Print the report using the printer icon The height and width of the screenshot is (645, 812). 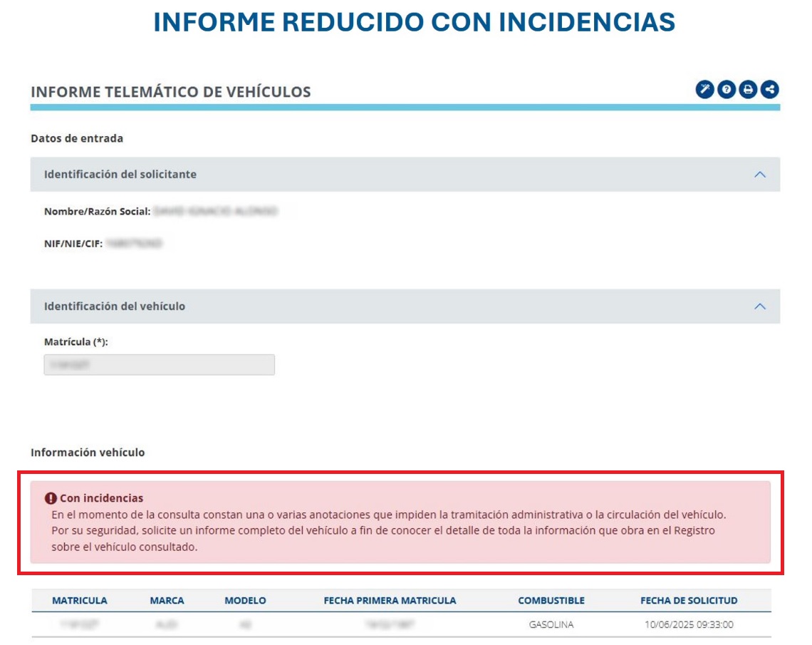747,90
